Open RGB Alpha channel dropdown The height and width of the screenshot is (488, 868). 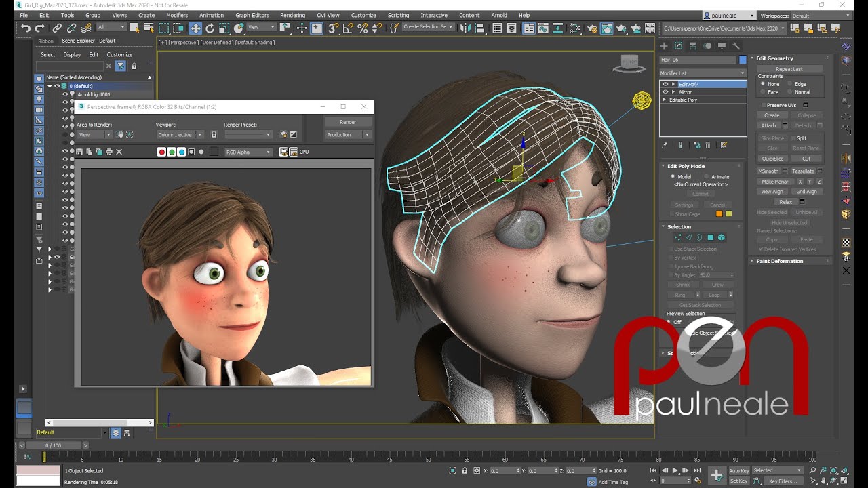click(x=248, y=152)
